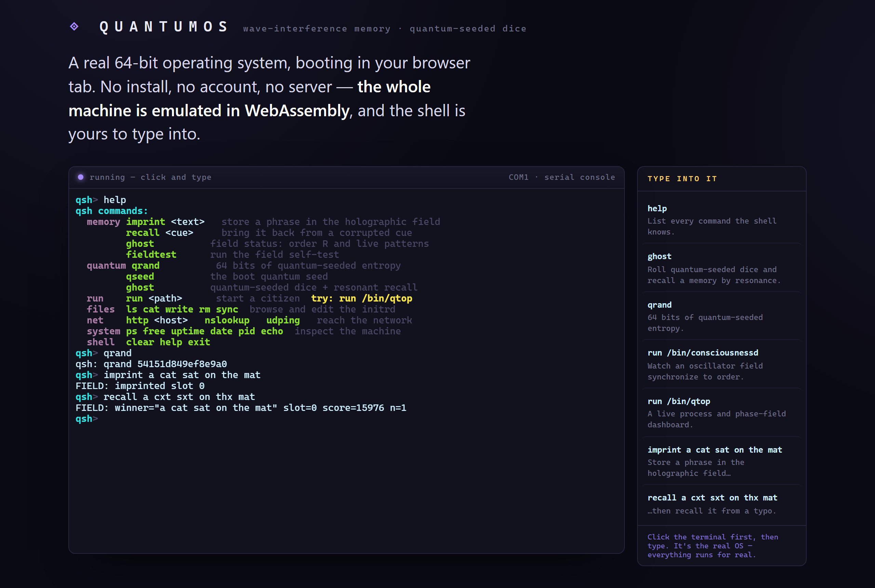Click the 'qrand' sidebar command card
The image size is (875, 588).
tap(721, 316)
